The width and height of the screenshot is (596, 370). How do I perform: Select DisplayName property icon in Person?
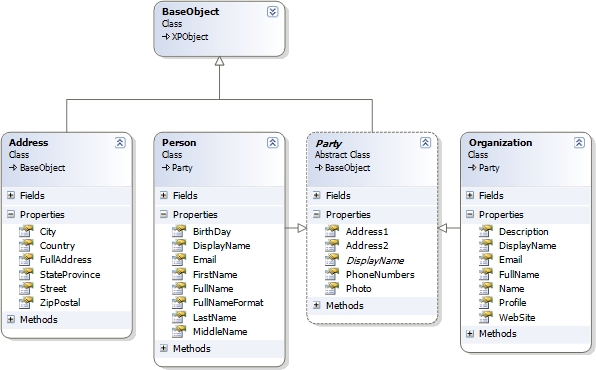tap(179, 245)
